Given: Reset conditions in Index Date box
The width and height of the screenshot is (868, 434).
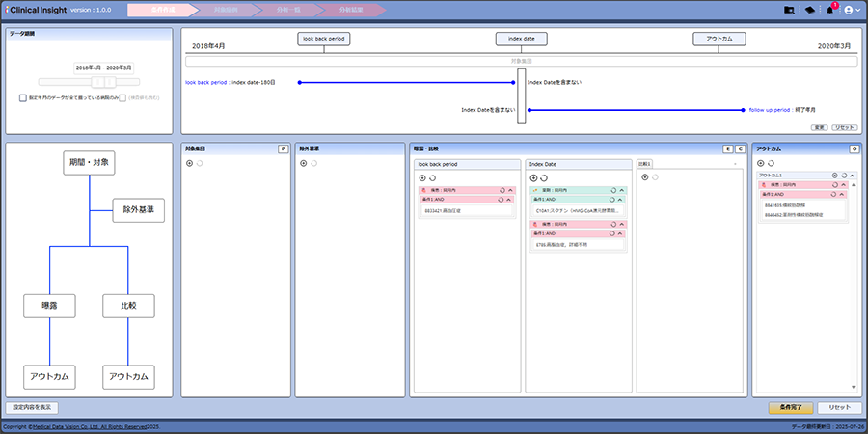Looking at the screenshot, I should click(544, 177).
